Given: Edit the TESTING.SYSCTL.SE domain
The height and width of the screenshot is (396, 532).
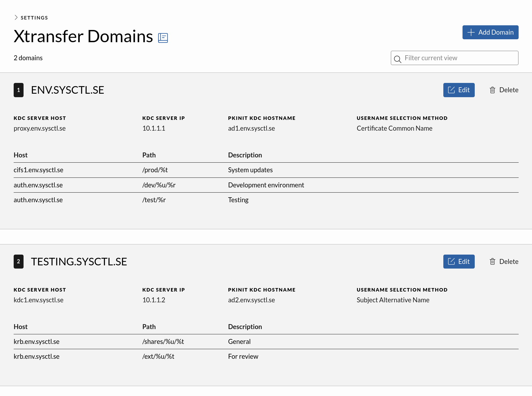Looking at the screenshot, I should tap(458, 262).
